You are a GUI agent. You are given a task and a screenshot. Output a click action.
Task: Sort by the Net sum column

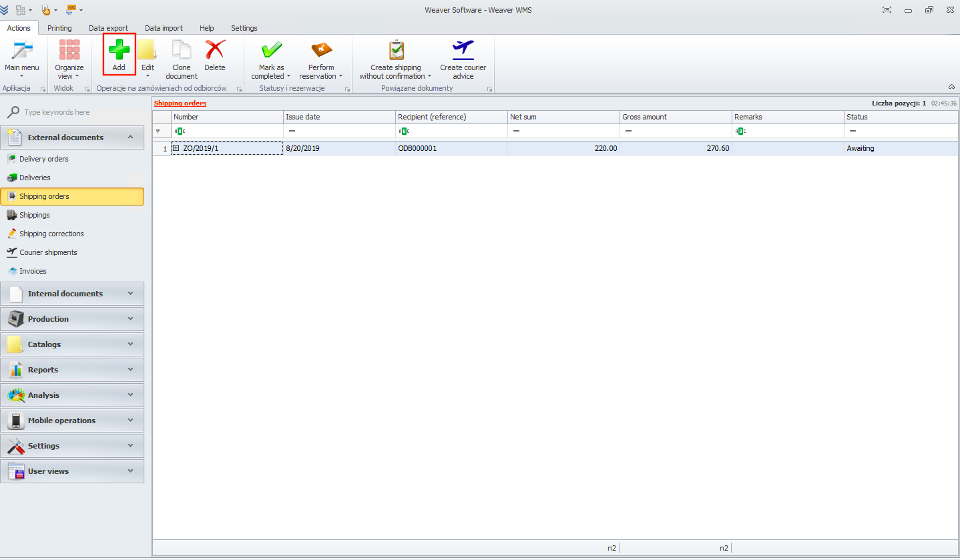click(563, 117)
